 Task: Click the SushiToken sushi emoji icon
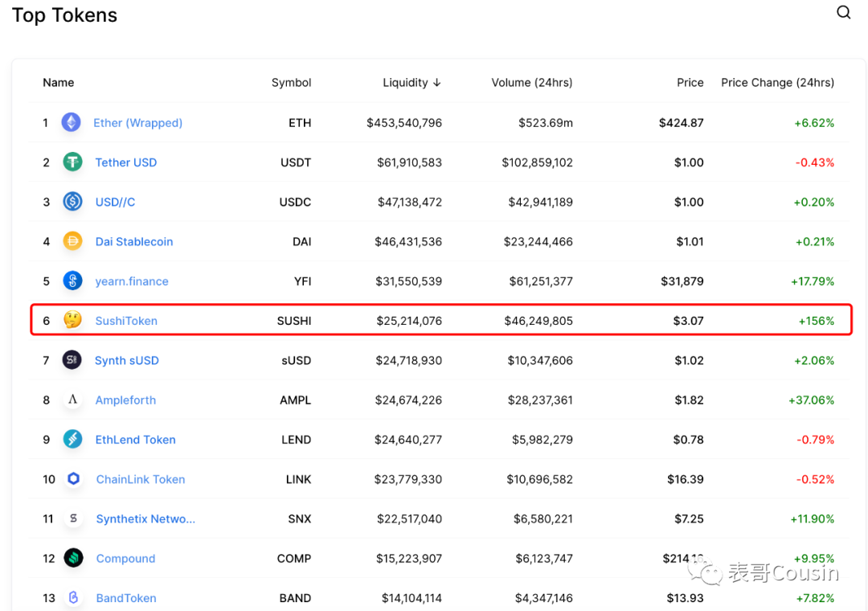point(72,320)
